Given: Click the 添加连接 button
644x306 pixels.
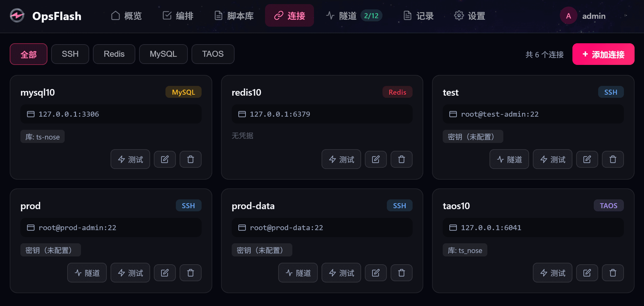Looking at the screenshot, I should (x=603, y=54).
